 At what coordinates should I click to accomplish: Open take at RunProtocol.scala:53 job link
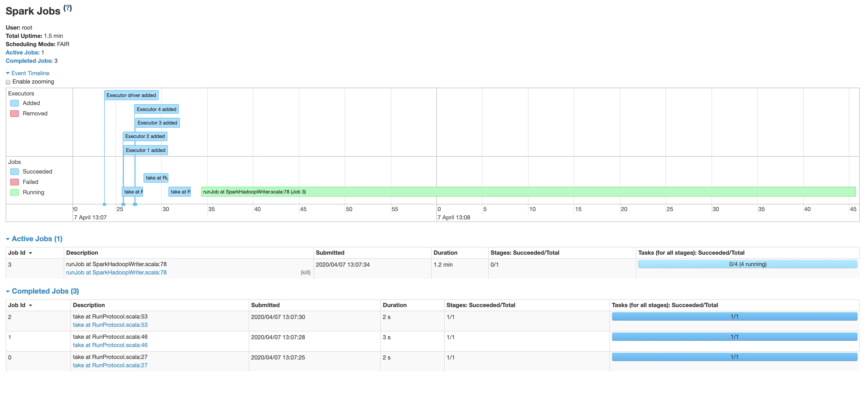(x=110, y=325)
